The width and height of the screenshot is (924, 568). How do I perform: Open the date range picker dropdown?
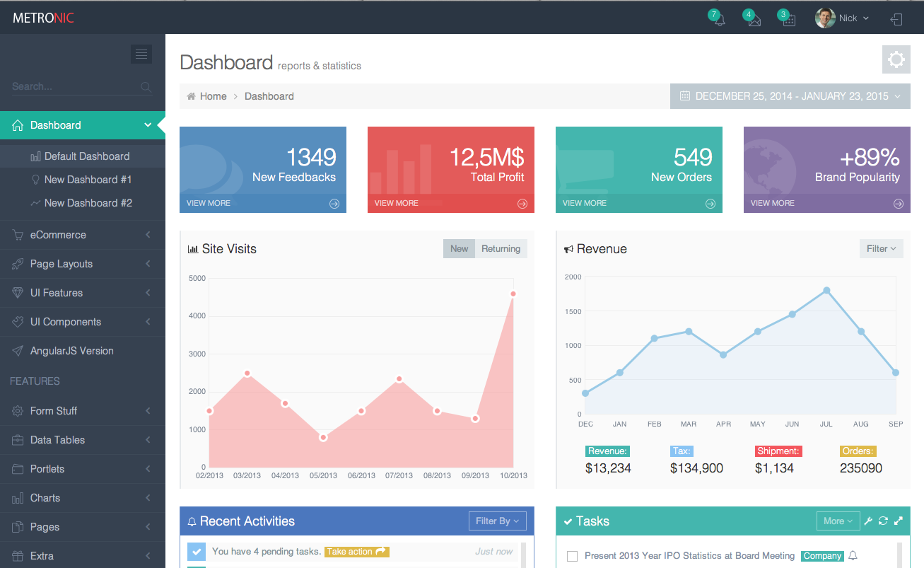(790, 96)
